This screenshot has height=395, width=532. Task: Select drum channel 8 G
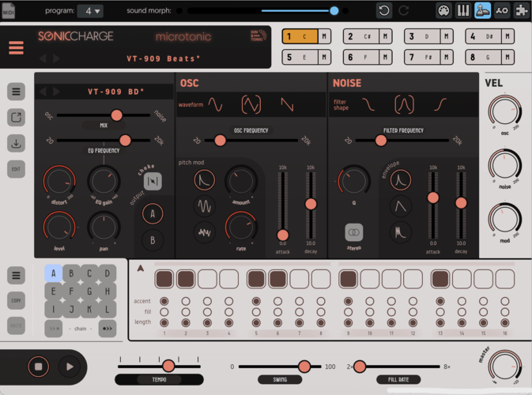pyautogui.click(x=483, y=58)
